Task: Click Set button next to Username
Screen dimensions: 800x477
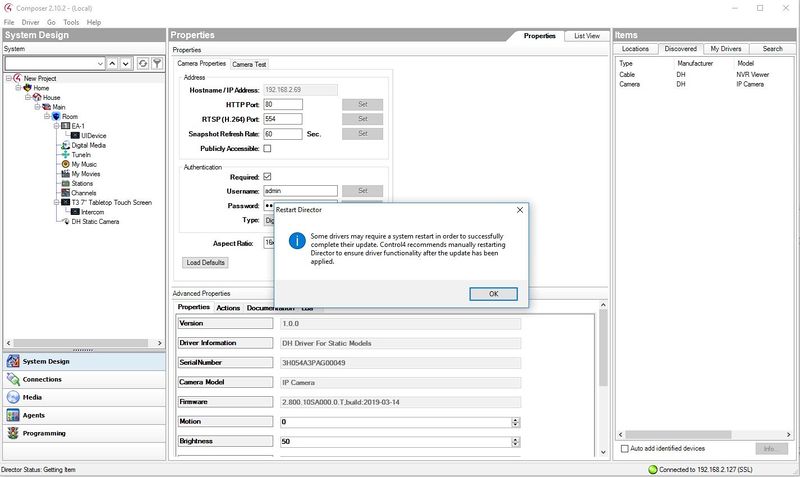Action: [362, 191]
